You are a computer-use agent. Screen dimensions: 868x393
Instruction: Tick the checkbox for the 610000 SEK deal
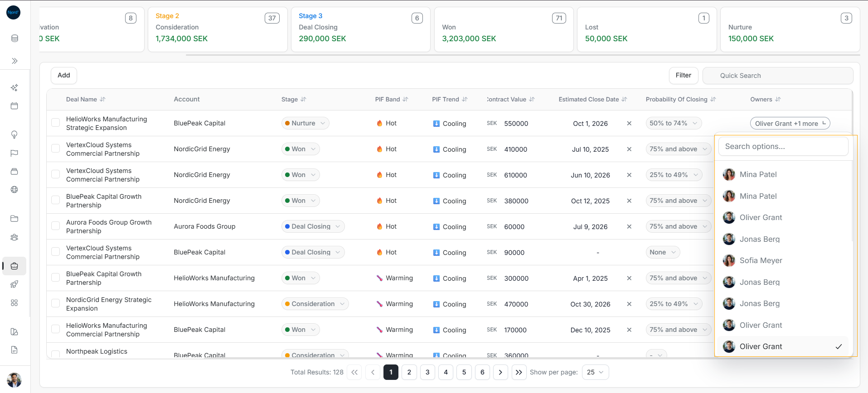click(56, 174)
